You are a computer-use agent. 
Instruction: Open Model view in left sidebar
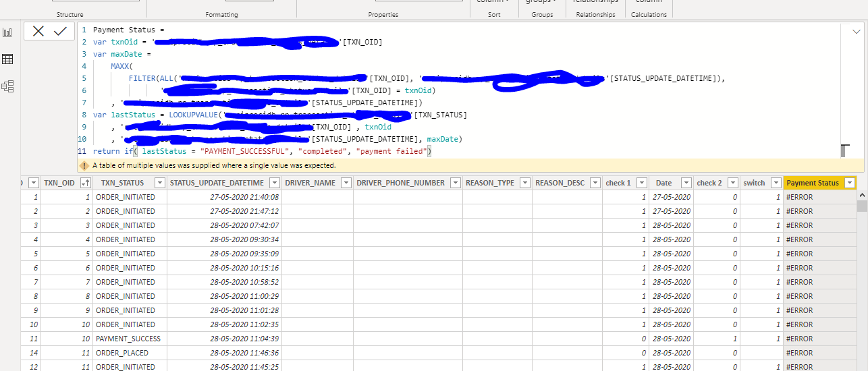point(7,86)
